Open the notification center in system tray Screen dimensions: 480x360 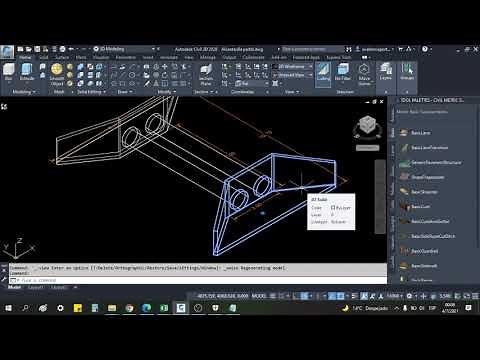tap(468, 308)
